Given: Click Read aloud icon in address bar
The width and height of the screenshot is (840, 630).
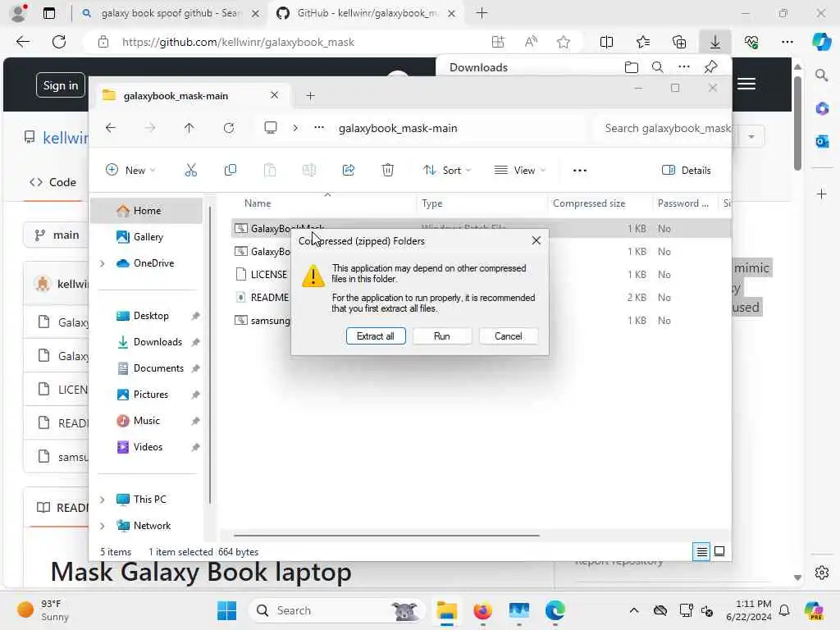Looking at the screenshot, I should pyautogui.click(x=531, y=42).
